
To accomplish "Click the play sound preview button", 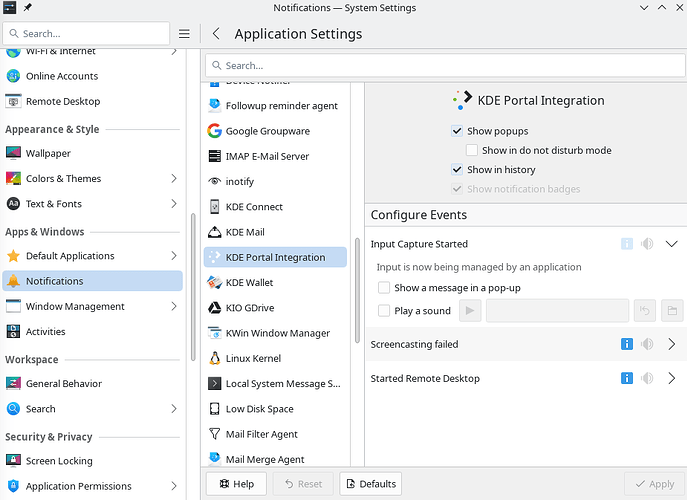I will (470, 311).
